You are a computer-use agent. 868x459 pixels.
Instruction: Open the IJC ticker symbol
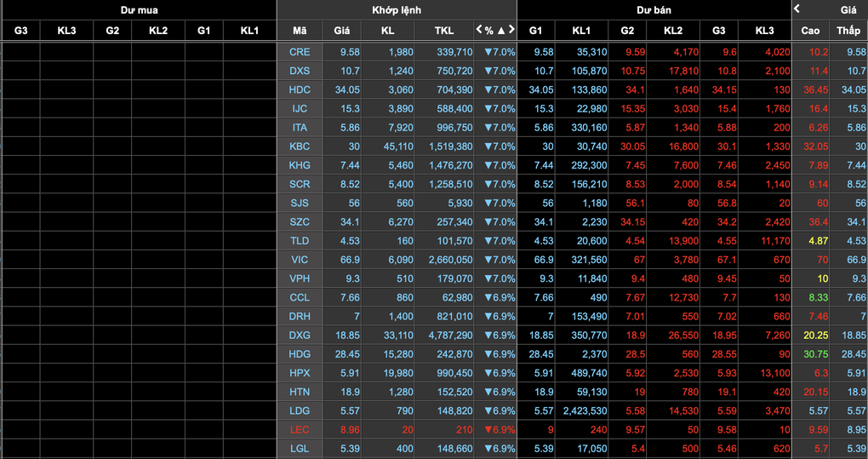click(x=300, y=108)
